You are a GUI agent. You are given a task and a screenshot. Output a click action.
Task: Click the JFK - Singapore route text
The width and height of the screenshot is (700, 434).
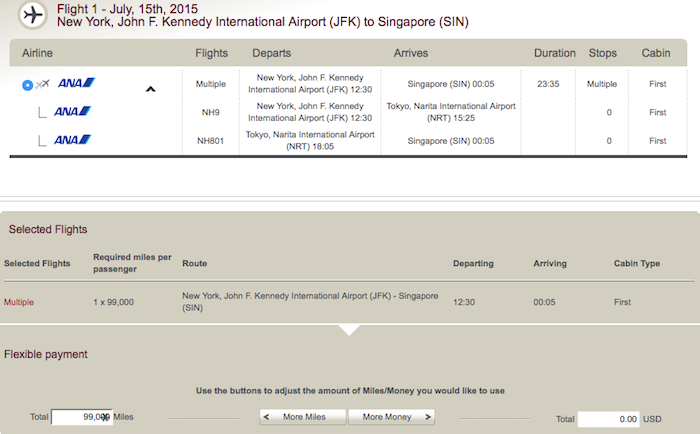pos(310,302)
